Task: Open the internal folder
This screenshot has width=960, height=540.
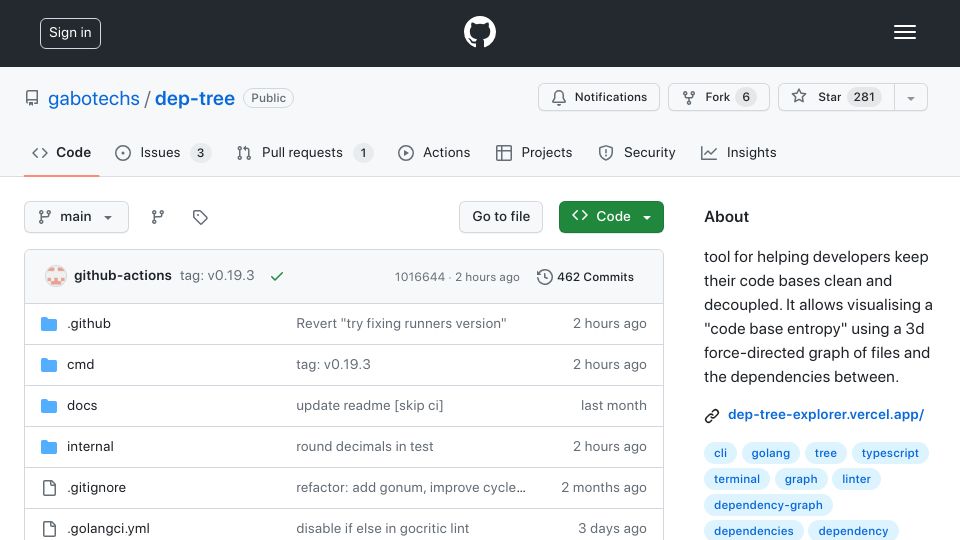Action: pos(90,446)
